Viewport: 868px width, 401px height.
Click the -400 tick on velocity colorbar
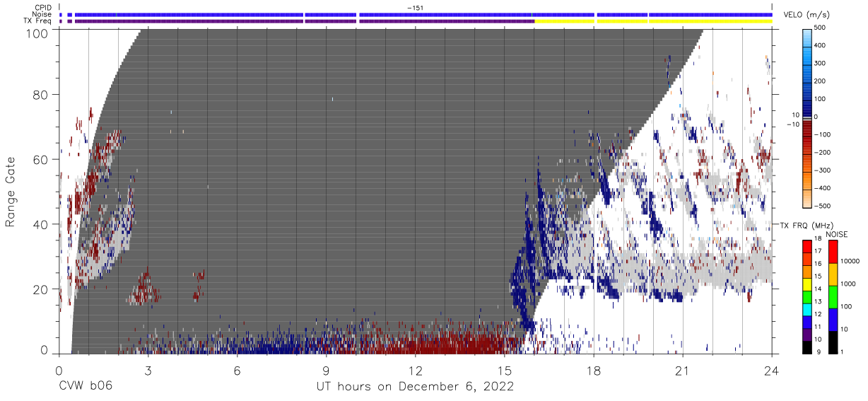pos(823,188)
